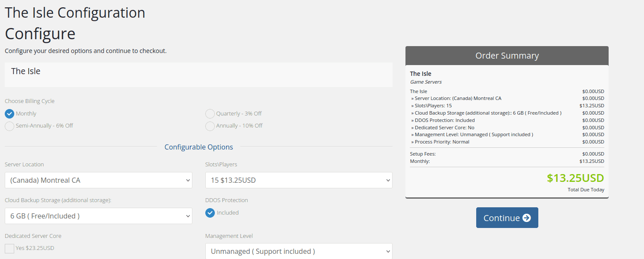
Task: Select Semi-Annually - 6% Off option
Action: (9, 126)
